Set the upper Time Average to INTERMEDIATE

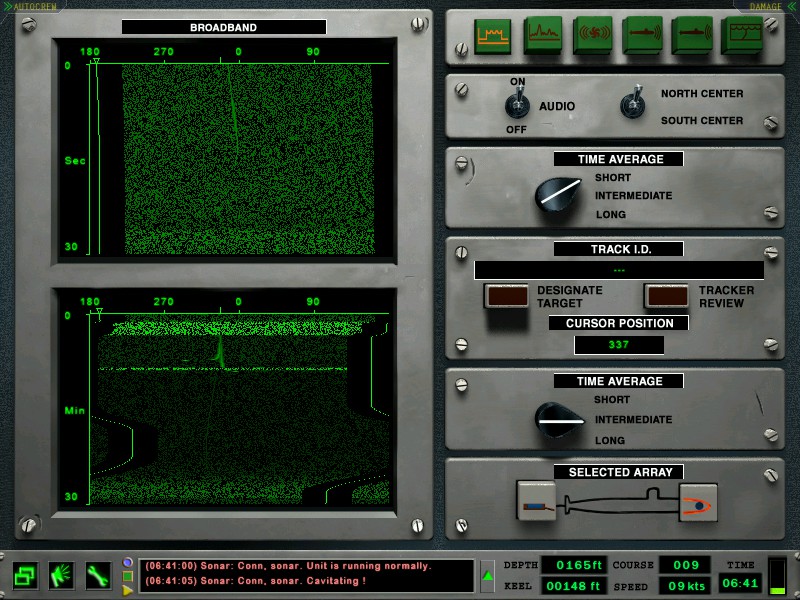[633, 196]
